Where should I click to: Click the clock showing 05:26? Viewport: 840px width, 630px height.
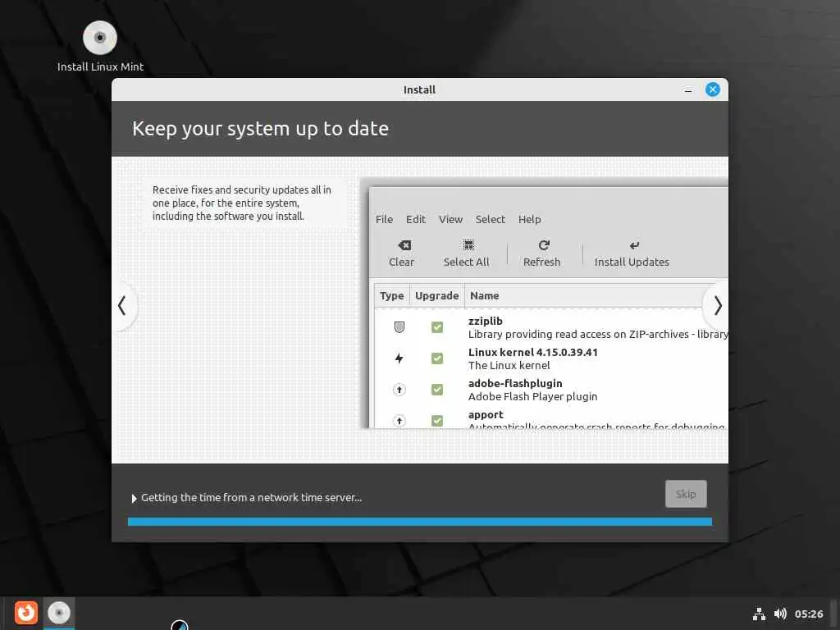point(809,614)
